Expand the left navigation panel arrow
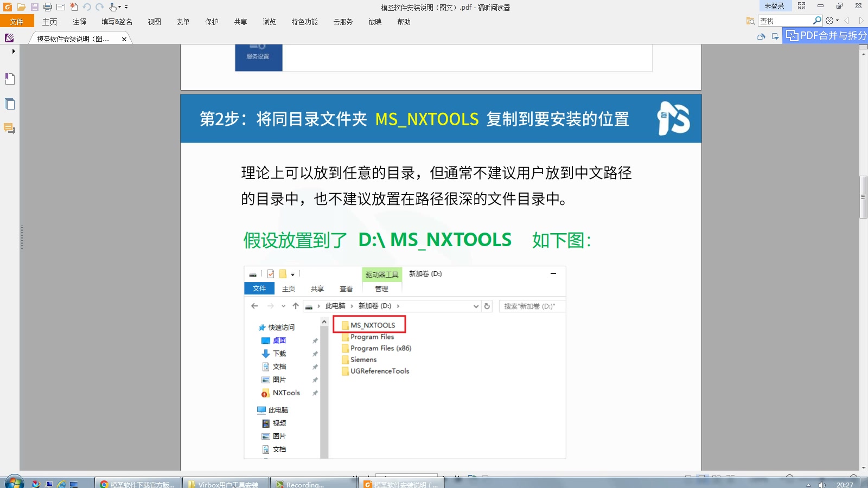868x488 pixels. click(13, 51)
